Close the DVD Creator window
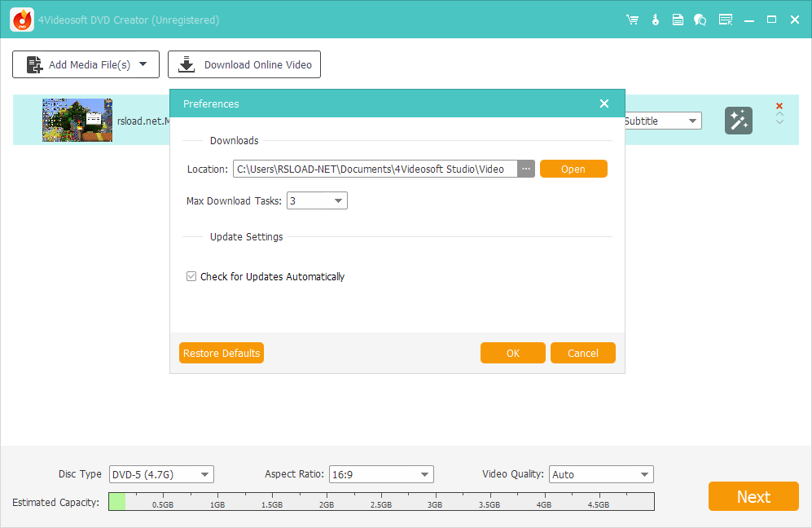The width and height of the screenshot is (812, 528). pos(795,20)
